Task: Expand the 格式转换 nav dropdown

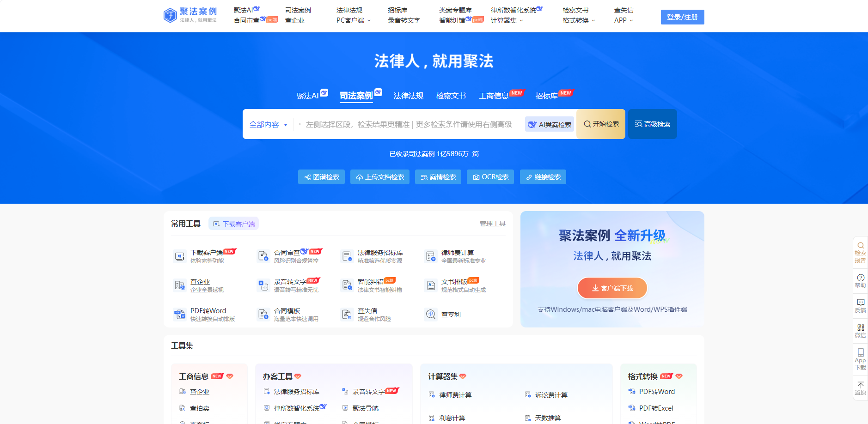Action: tap(579, 20)
